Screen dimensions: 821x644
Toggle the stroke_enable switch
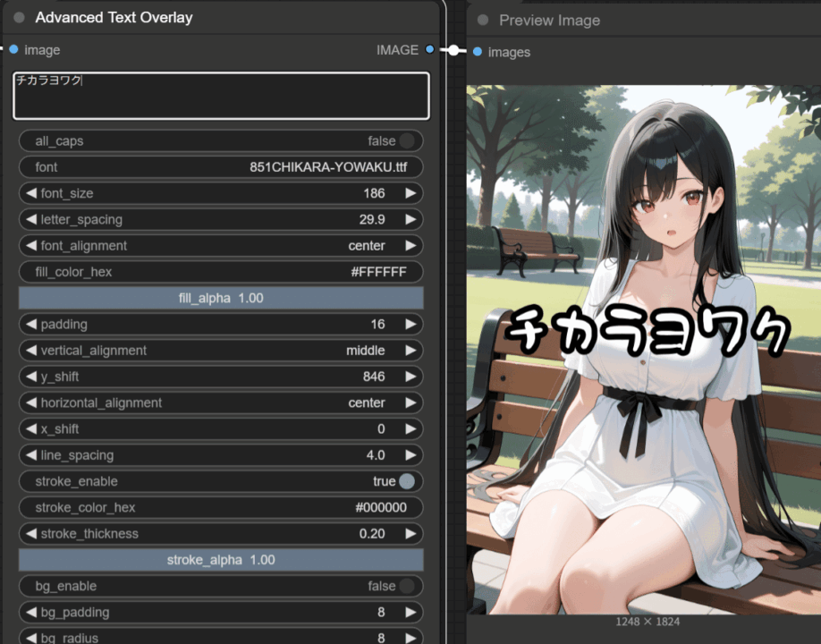(x=407, y=481)
